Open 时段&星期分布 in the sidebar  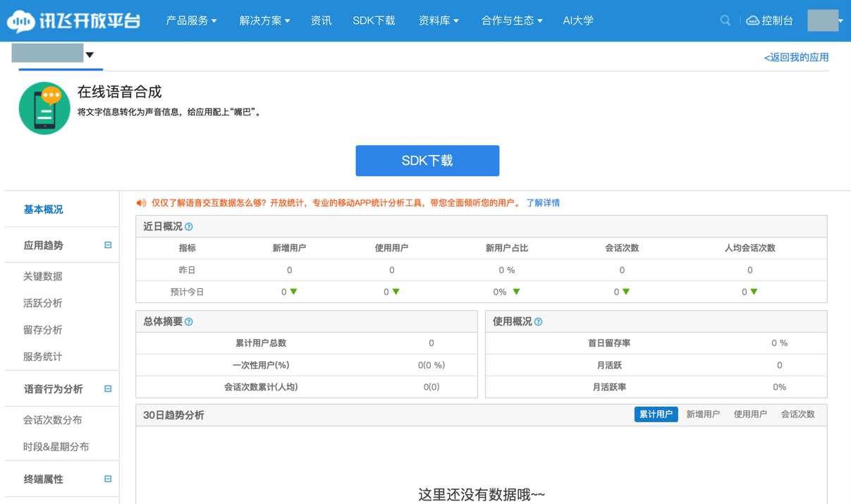[x=56, y=447]
